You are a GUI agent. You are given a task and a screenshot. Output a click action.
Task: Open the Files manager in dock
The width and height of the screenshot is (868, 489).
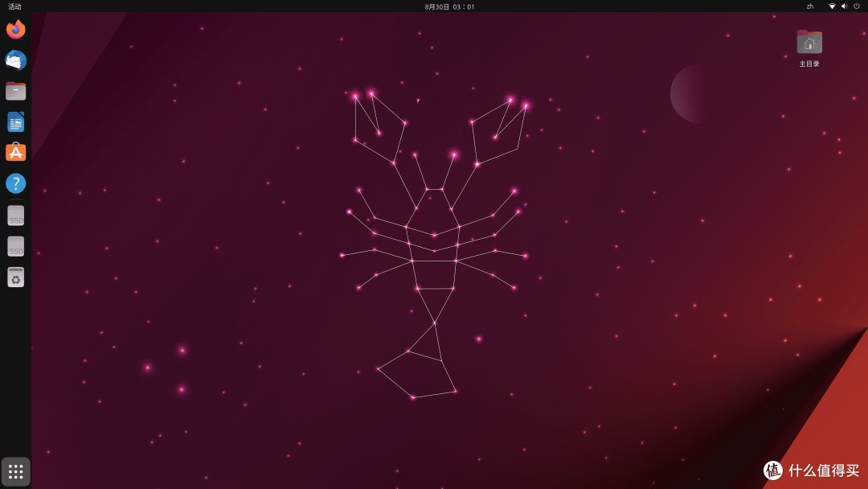(x=15, y=92)
